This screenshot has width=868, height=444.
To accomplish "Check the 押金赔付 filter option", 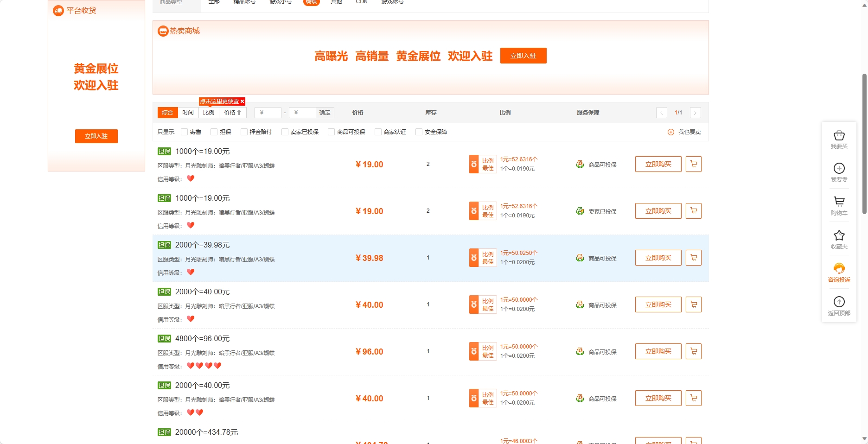I will coord(243,132).
